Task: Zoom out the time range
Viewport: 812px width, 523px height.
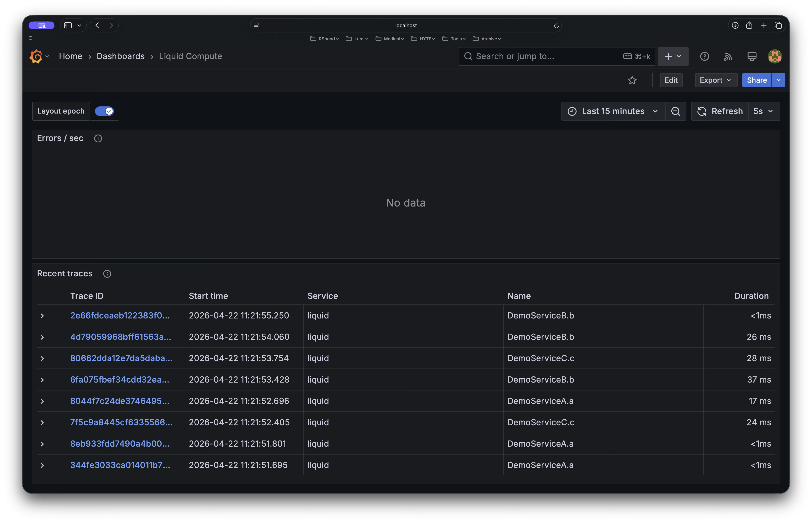Action: pos(675,111)
